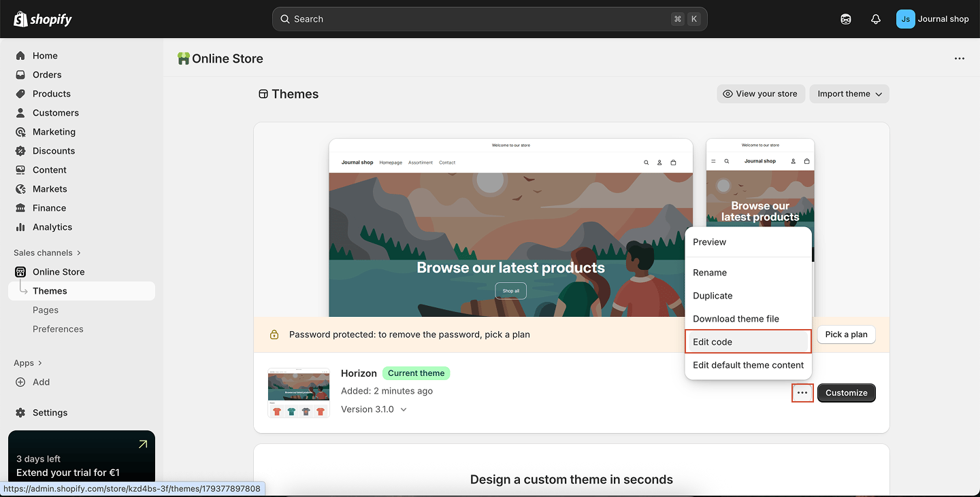The height and width of the screenshot is (497, 980).
Task: Select Download theme file
Action: click(x=749, y=319)
